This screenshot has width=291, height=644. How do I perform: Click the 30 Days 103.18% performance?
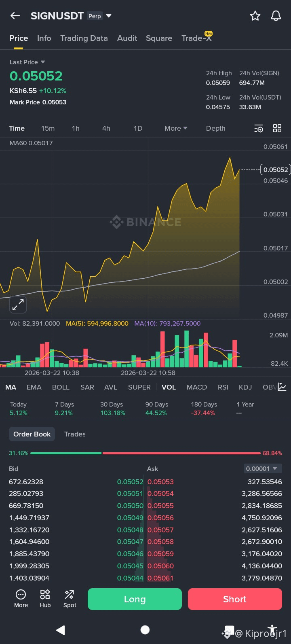pyautogui.click(x=113, y=409)
